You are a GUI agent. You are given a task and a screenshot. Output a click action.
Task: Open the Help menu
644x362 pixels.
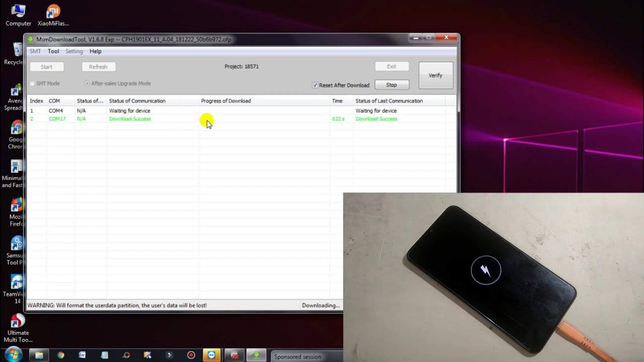pyautogui.click(x=96, y=51)
